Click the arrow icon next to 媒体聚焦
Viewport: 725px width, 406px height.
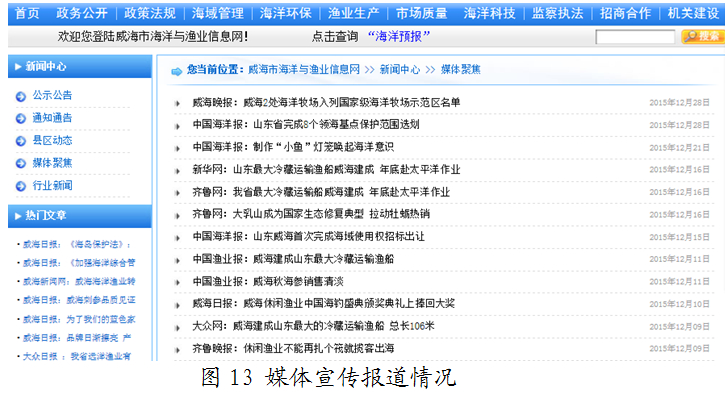click(x=21, y=163)
